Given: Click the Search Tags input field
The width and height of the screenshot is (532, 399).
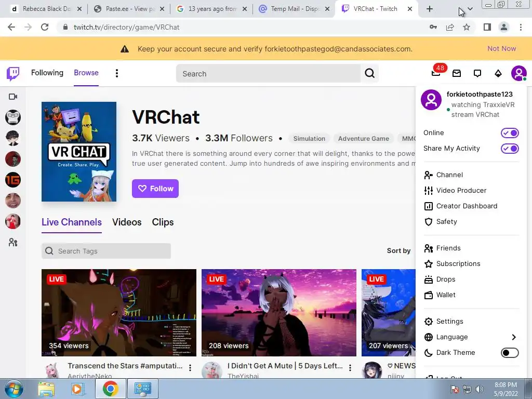Looking at the screenshot, I should click(106, 251).
